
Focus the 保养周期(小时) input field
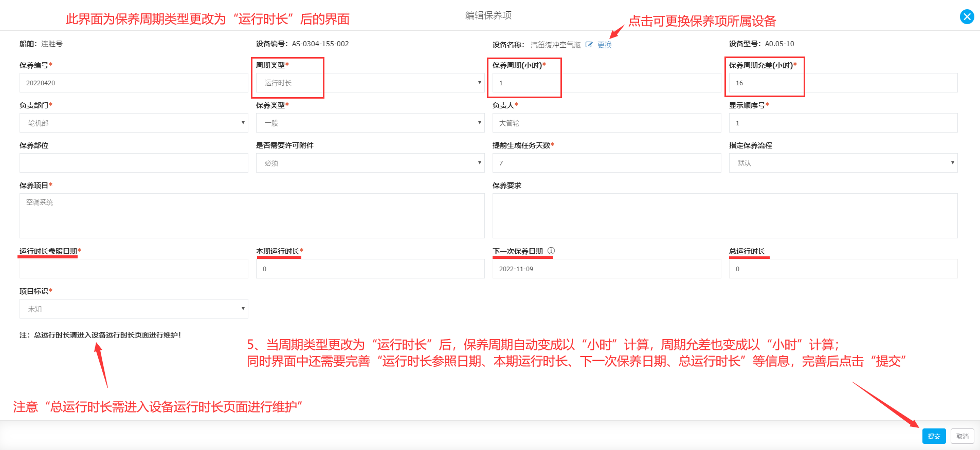click(x=607, y=83)
